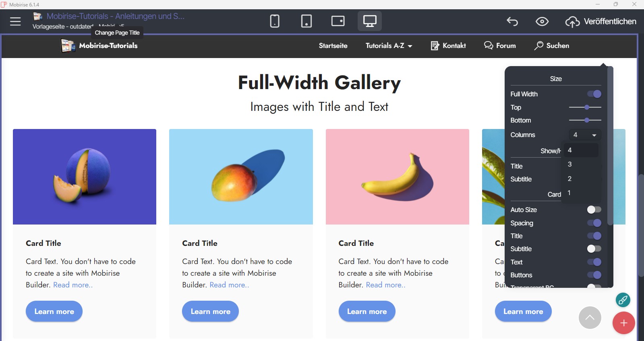Viewport: 644px width, 341px height.
Task: Disable the Spacing toggle
Action: pyautogui.click(x=594, y=223)
